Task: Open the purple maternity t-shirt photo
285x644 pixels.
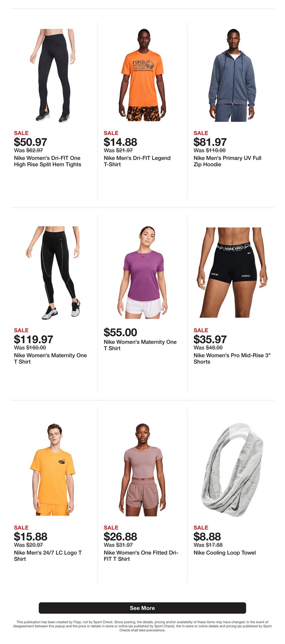Action: pyautogui.click(x=143, y=272)
